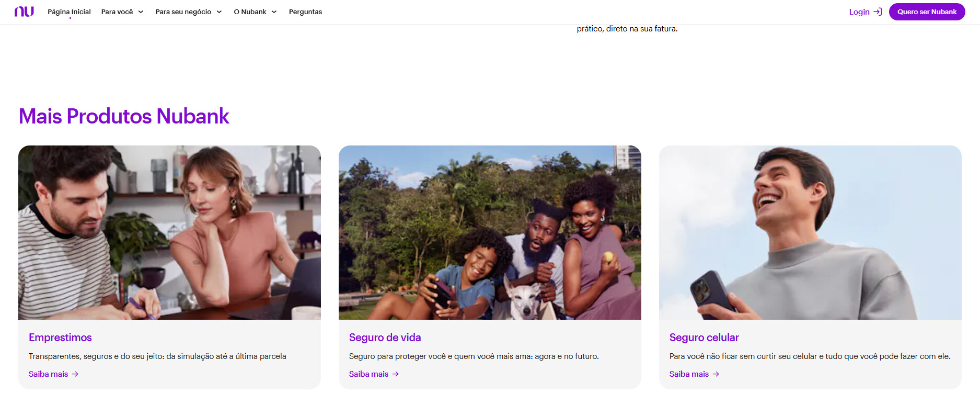Open the Emprestimos card title

(x=60, y=338)
